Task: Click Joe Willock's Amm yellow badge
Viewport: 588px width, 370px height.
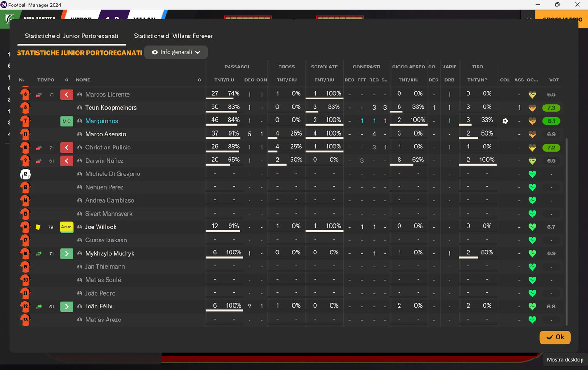Action: (67, 227)
